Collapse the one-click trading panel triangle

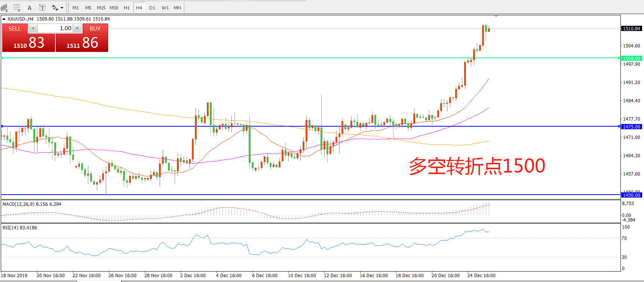[x=4, y=19]
